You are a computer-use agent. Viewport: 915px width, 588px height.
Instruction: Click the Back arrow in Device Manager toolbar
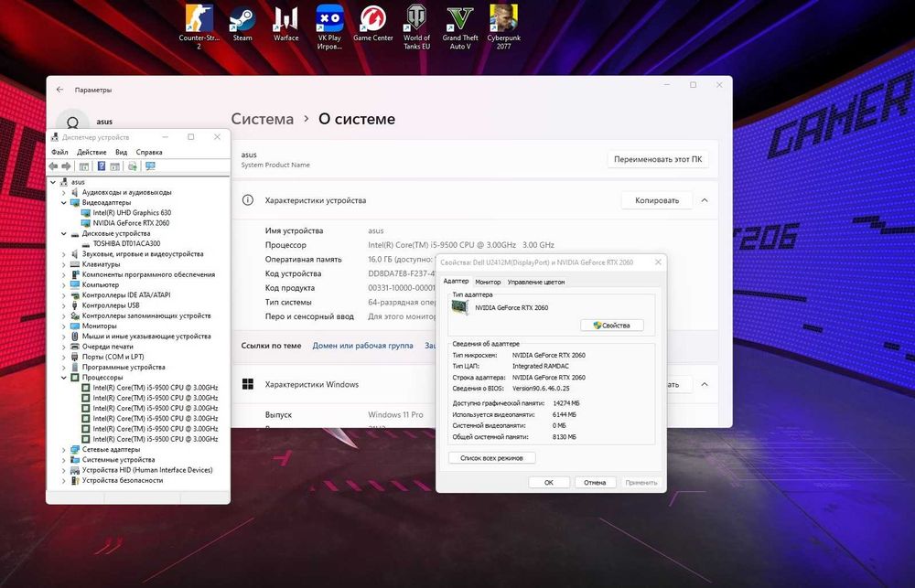coord(54,166)
